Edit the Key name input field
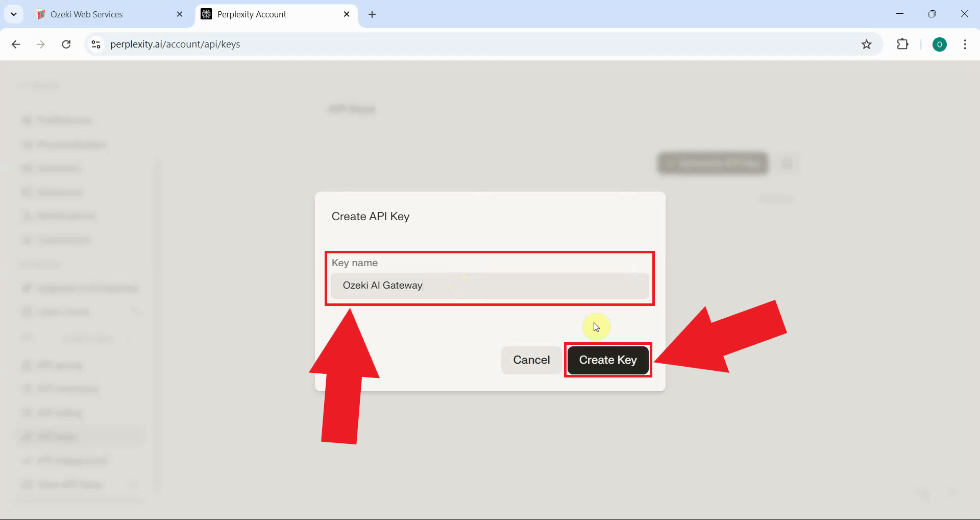980x520 pixels. [x=489, y=286]
